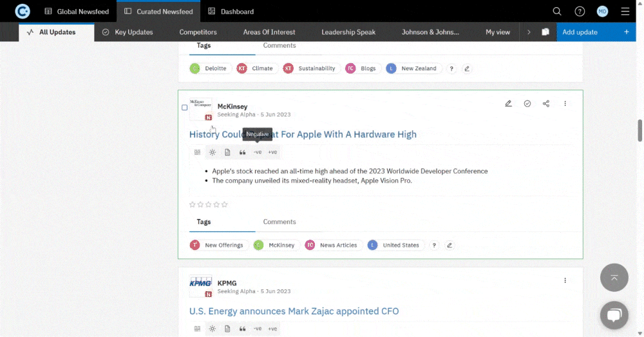Image resolution: width=644 pixels, height=337 pixels.
Task: Open Comments tab on the Deloitte card
Action: 279,45
